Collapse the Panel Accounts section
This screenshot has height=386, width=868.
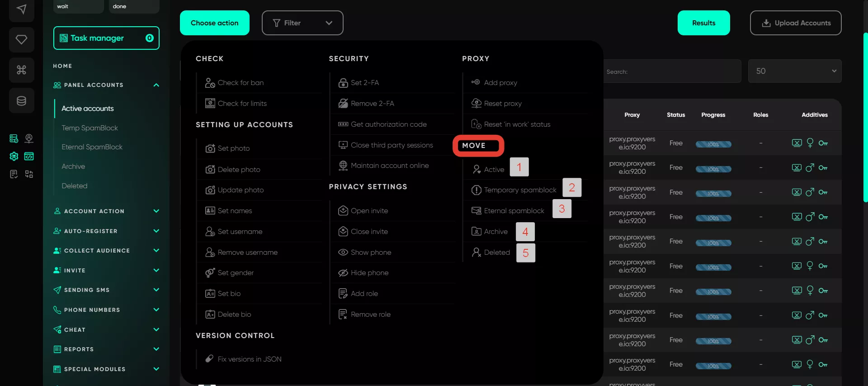[x=156, y=85]
